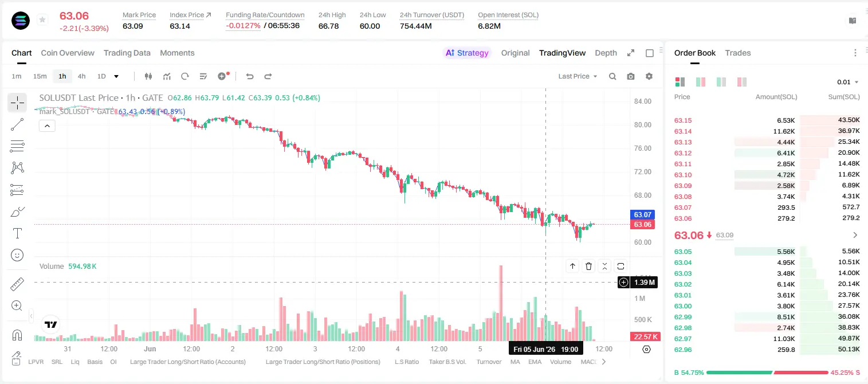Show only sell orders view
This screenshot has width=868, height=384.
pyautogui.click(x=742, y=82)
